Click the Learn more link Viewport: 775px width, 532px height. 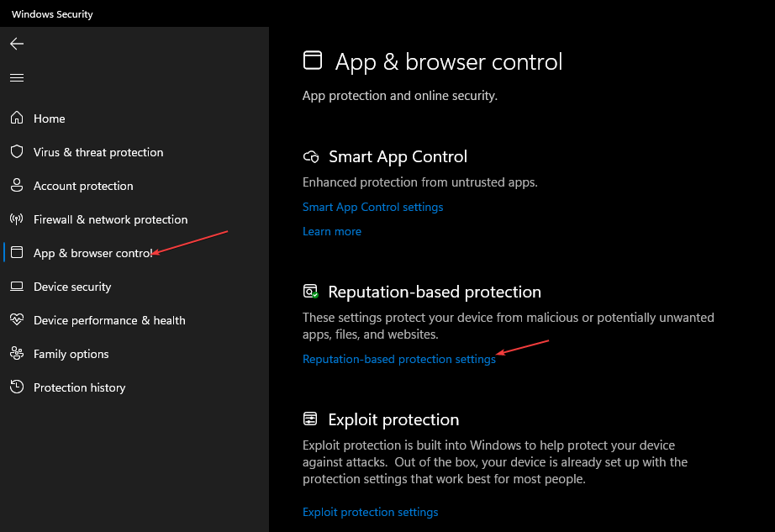(x=332, y=231)
